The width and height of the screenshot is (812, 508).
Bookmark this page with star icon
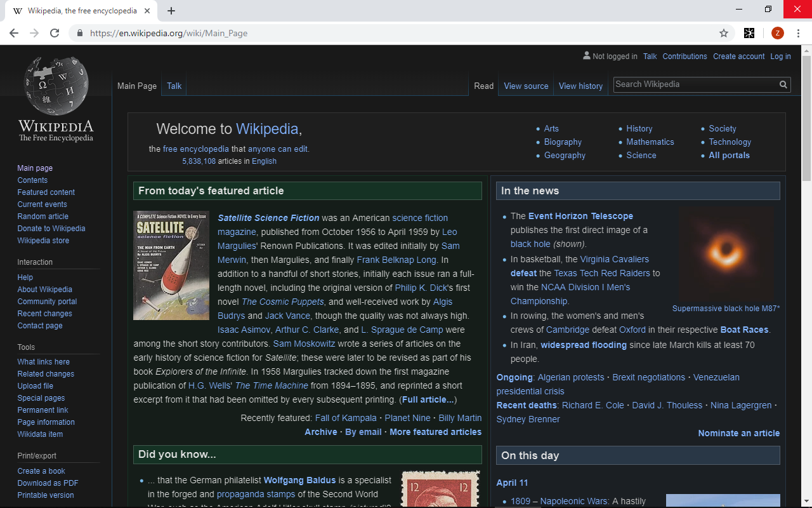point(724,33)
